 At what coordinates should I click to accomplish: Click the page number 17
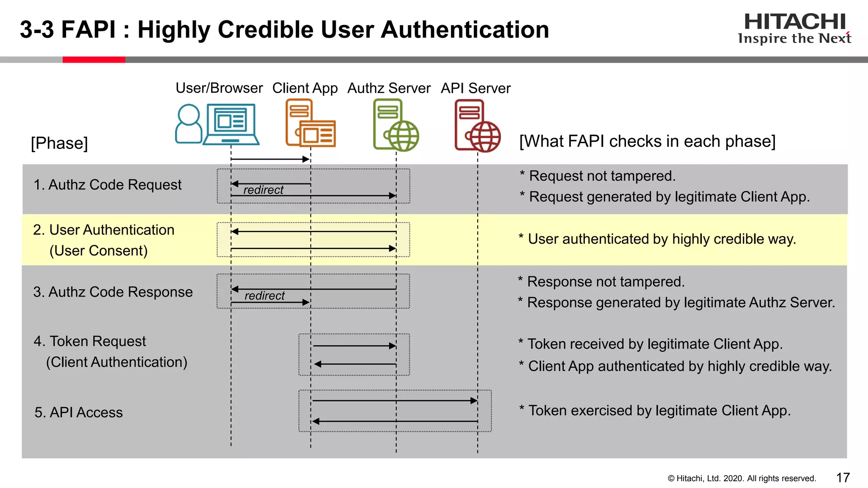843,478
